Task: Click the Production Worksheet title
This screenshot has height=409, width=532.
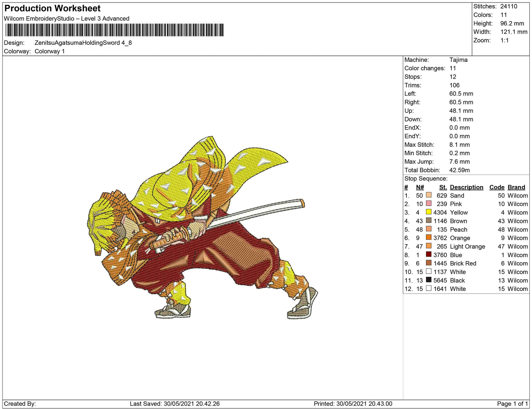Action: [52, 8]
